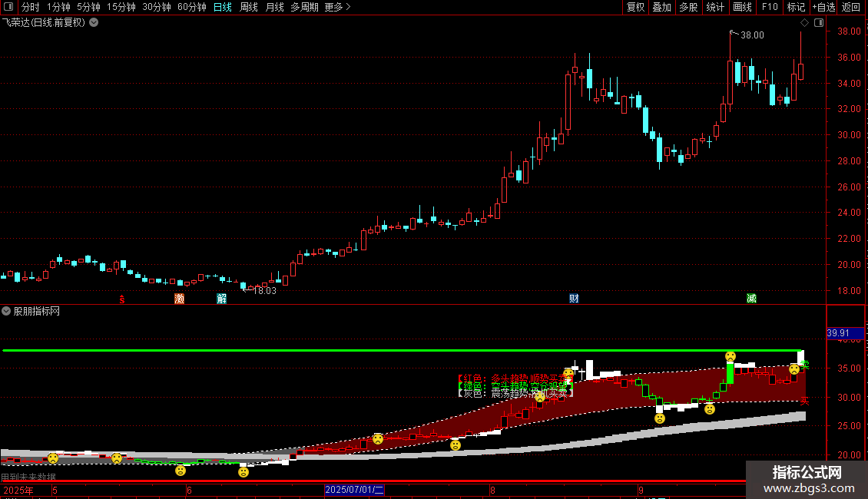The width and height of the screenshot is (868, 499).
Task: Click the red 买 buy signal label
Action: (x=804, y=401)
